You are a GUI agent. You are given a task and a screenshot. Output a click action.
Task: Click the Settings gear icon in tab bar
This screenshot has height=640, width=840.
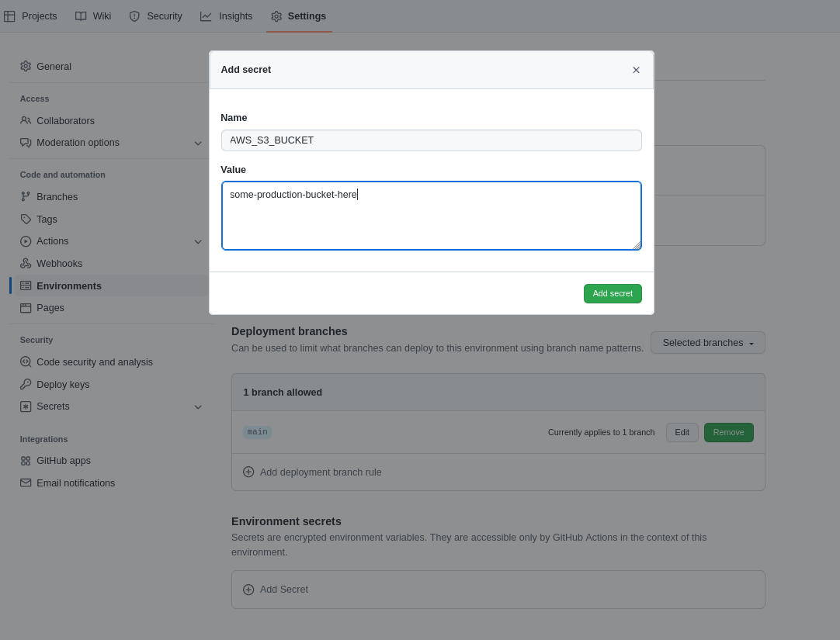(276, 16)
